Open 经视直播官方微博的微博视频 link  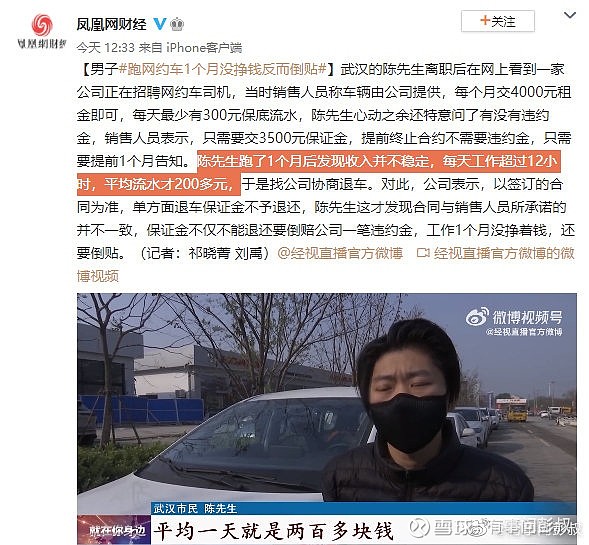point(325,264)
